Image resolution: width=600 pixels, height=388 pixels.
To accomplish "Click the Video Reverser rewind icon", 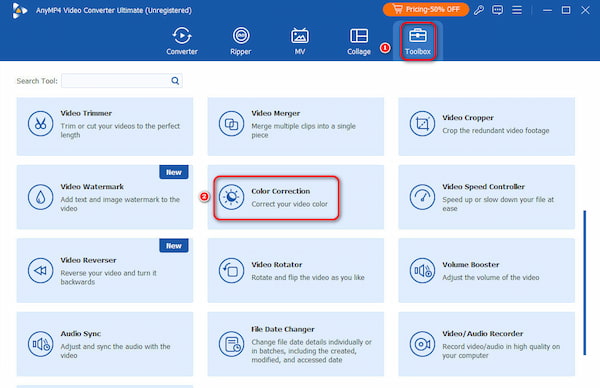I will point(40,271).
